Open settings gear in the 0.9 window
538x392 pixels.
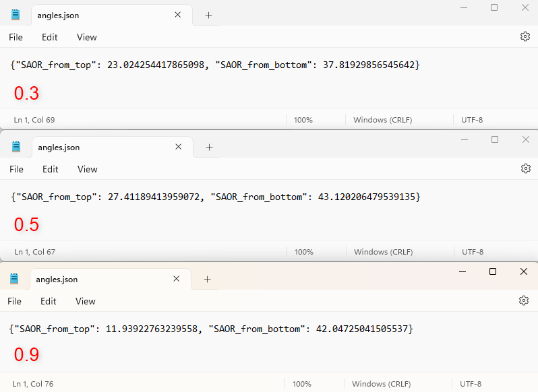[x=523, y=300]
